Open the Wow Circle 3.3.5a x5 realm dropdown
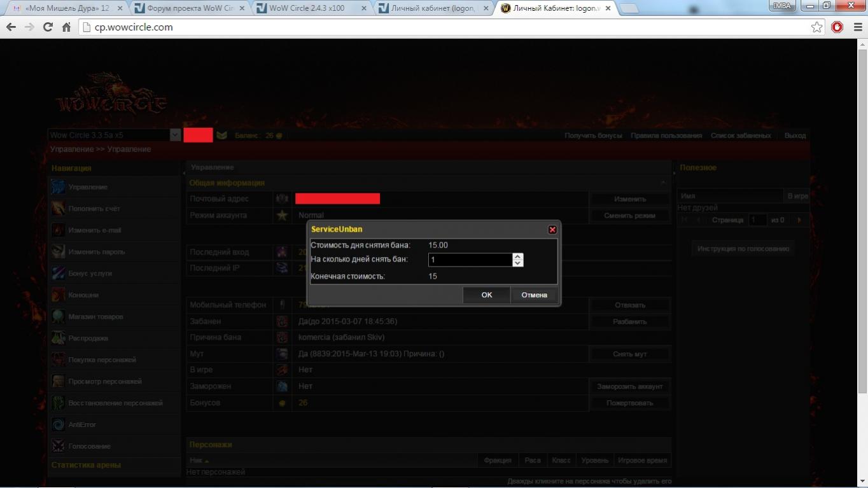868x488 pixels. tap(175, 135)
